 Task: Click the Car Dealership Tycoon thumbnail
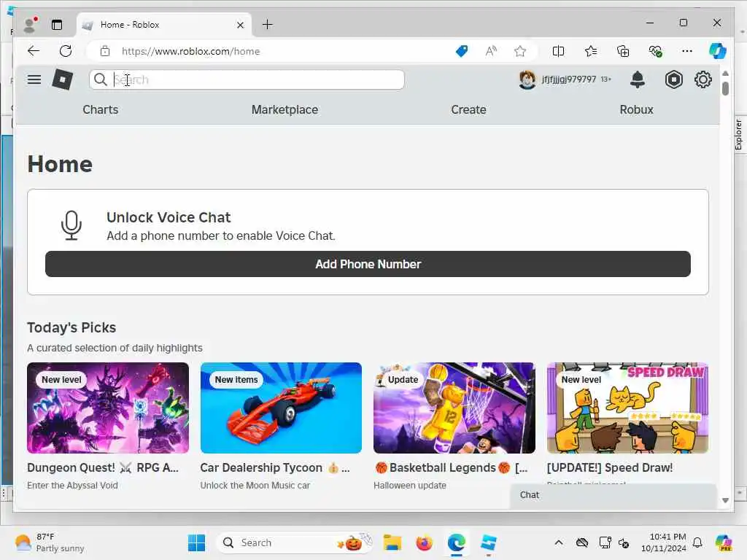coord(281,408)
